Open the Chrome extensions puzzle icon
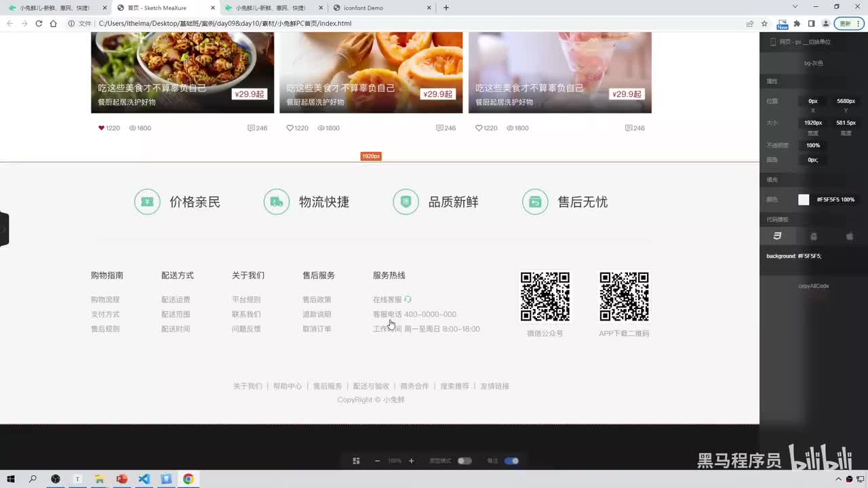 797,24
